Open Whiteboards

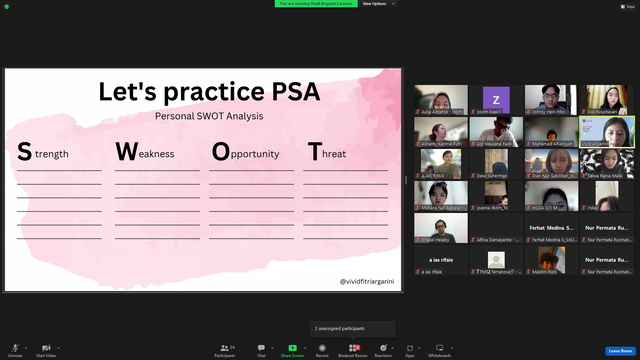click(x=440, y=350)
